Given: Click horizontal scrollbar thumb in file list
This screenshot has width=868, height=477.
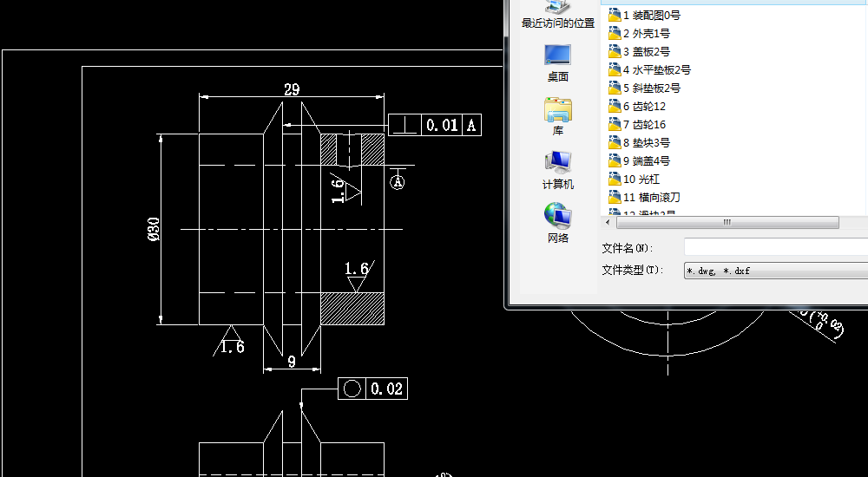Looking at the screenshot, I should 727,222.
